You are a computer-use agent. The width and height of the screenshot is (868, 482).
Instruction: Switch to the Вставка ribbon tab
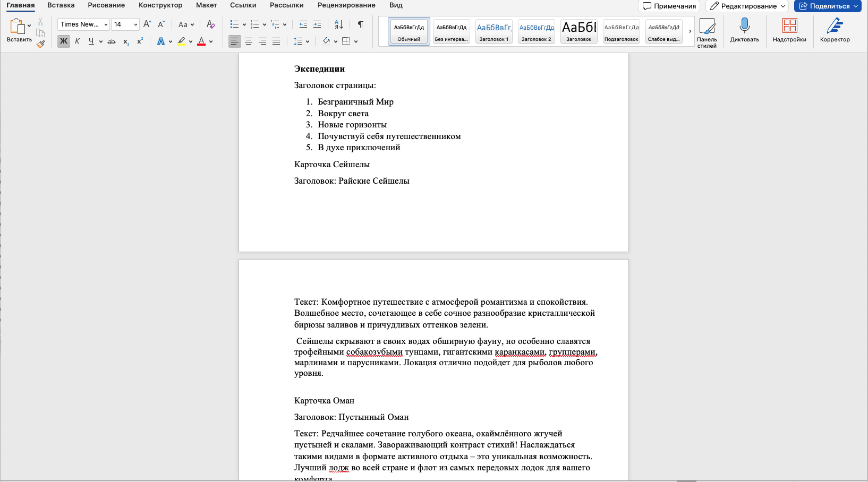(61, 5)
